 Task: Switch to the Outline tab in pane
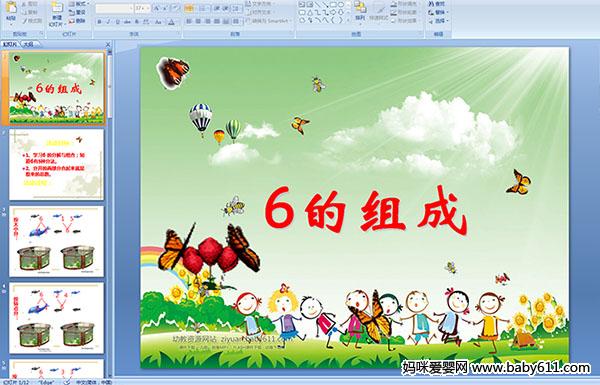click(28, 44)
